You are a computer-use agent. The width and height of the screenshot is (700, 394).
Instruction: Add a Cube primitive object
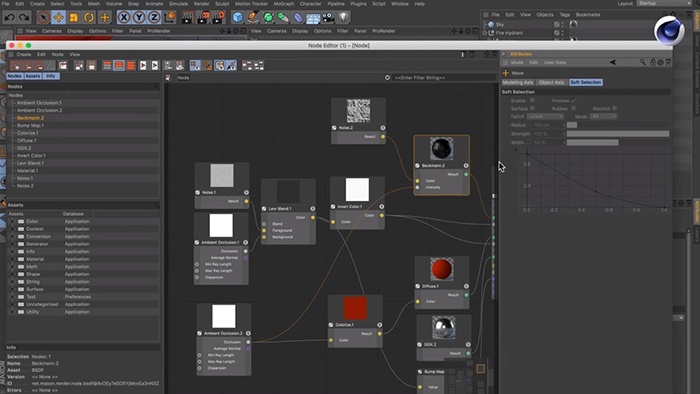238,17
